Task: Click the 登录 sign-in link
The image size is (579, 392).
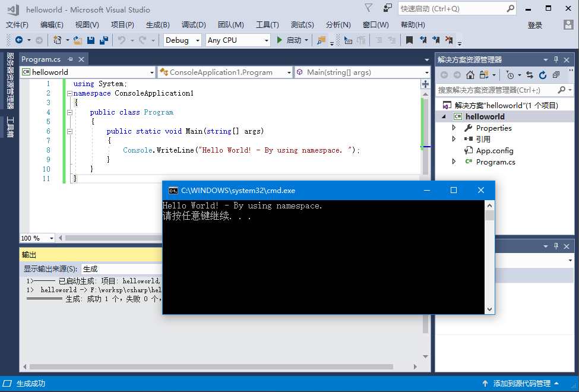Action: [534, 25]
